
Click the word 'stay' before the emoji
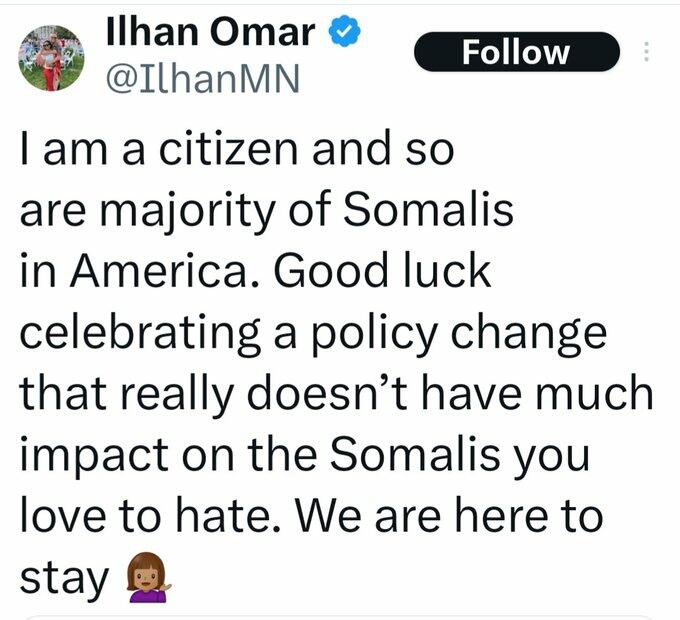coord(65,580)
